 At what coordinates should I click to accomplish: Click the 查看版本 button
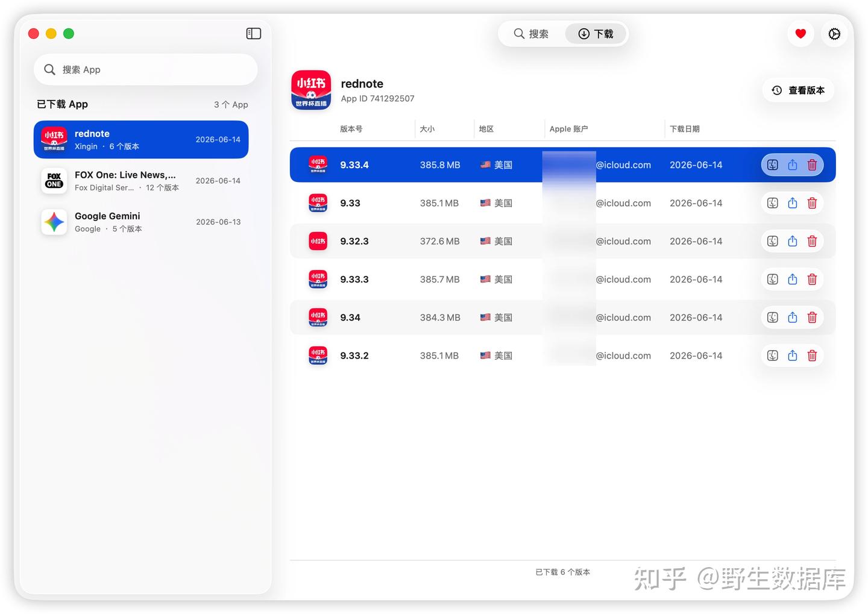pos(798,90)
